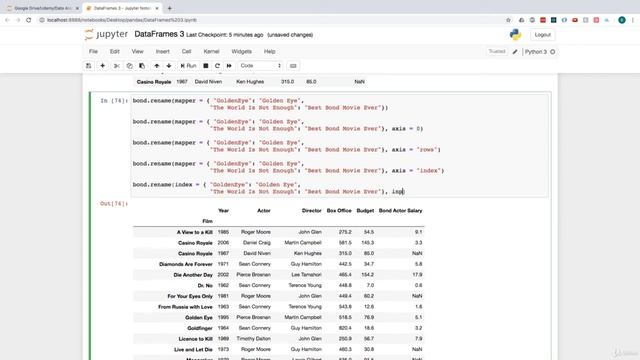Restart kernel and run all cells
Viewport: 640px width, 360px height.
click(x=229, y=66)
